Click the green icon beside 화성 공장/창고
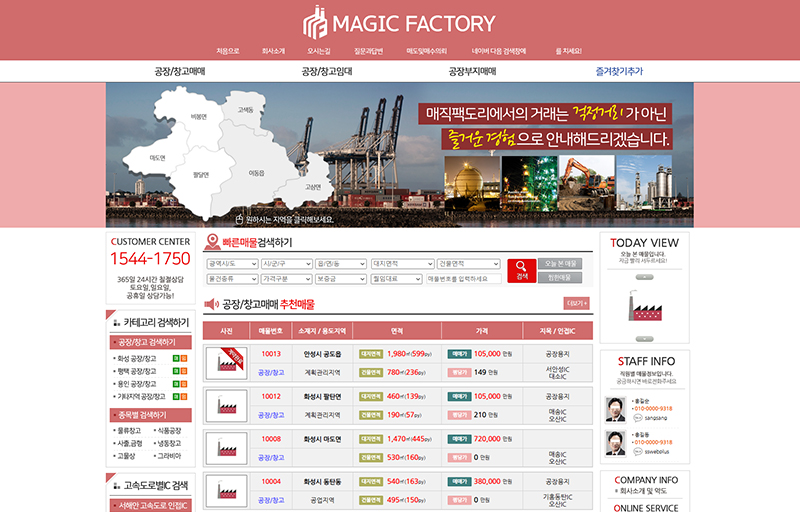 tap(176, 359)
